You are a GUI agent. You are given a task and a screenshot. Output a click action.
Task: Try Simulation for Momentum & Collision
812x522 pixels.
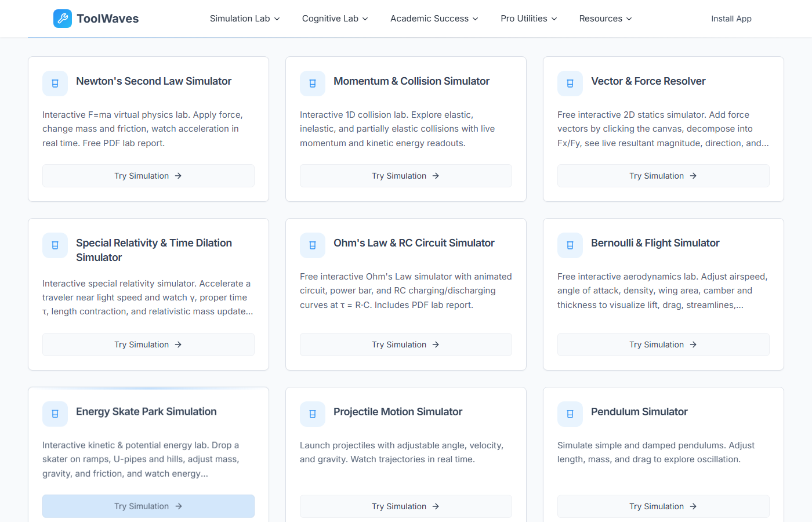(406, 176)
